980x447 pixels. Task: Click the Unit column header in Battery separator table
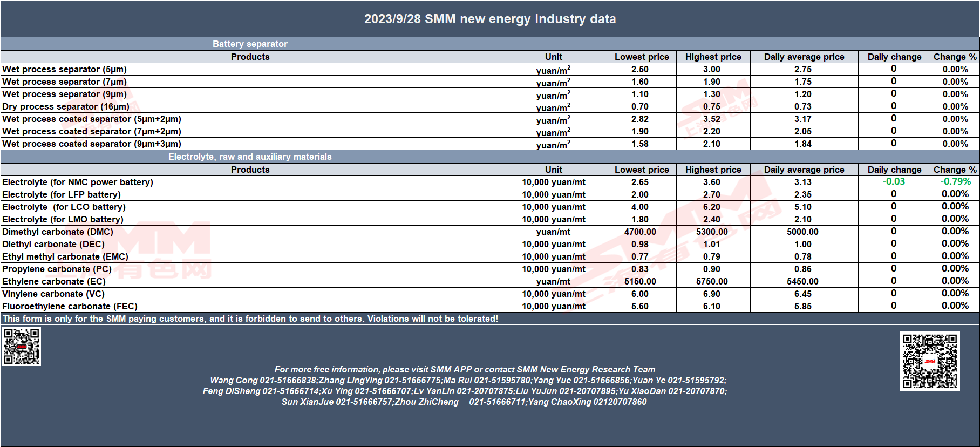[553, 57]
